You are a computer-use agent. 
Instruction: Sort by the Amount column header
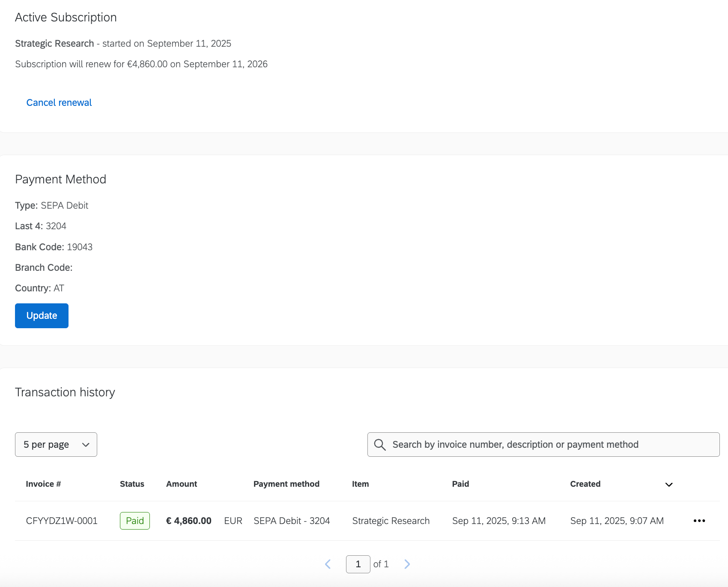(181, 484)
